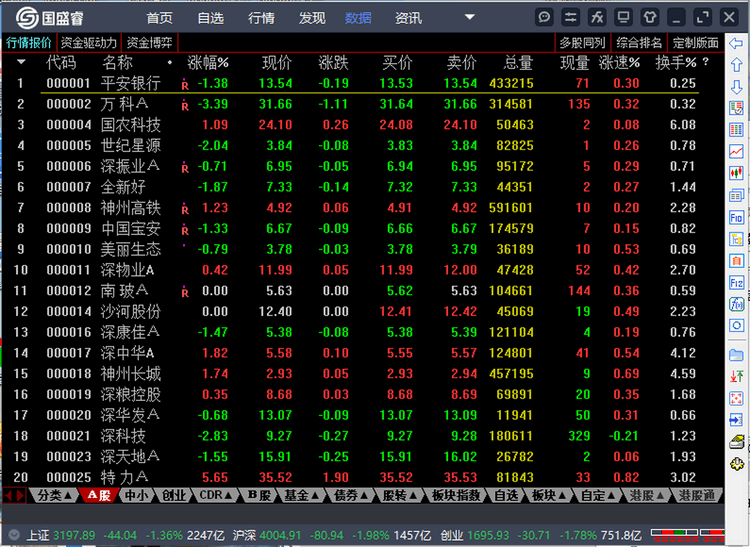
Task: Open 行情 in top menu
Action: tap(261, 18)
